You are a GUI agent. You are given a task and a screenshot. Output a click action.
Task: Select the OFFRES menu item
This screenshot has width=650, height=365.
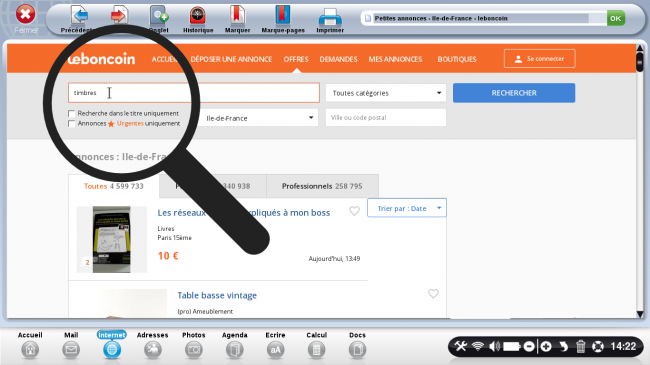coord(296,59)
